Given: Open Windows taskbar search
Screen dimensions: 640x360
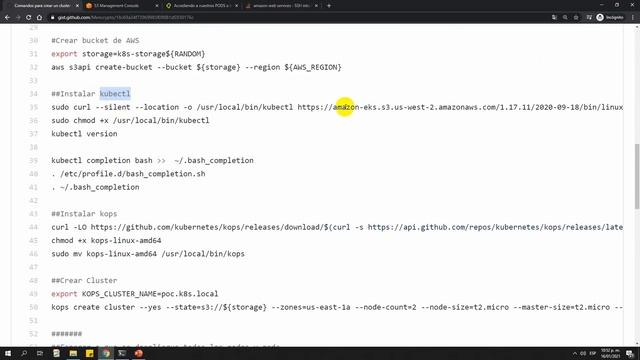Looking at the screenshot, I should pos(24,353).
